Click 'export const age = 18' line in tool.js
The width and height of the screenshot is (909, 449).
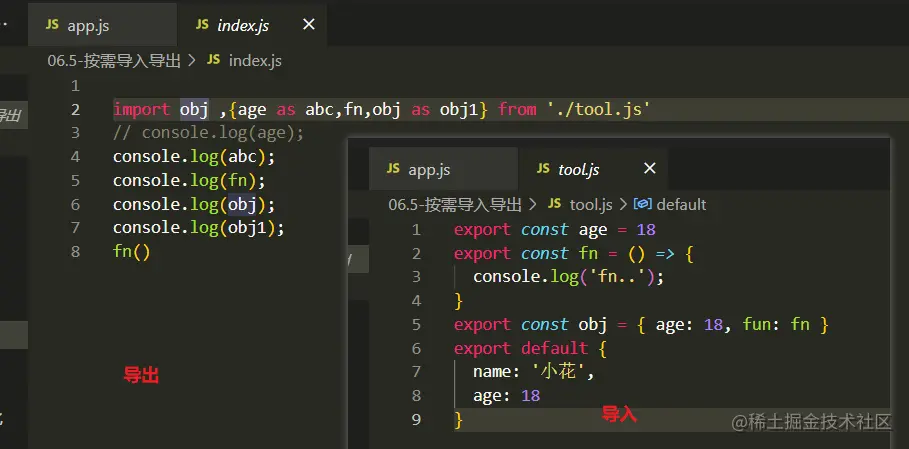point(555,230)
